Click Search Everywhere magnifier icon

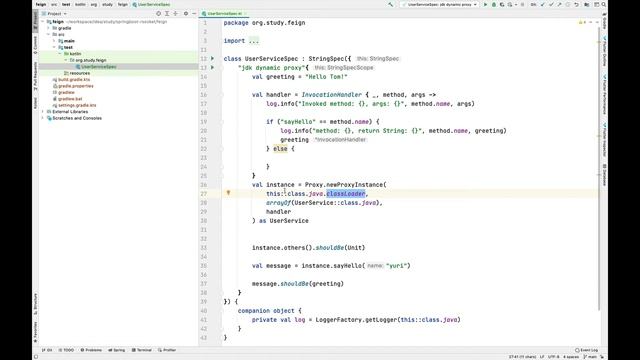(x=604, y=4)
